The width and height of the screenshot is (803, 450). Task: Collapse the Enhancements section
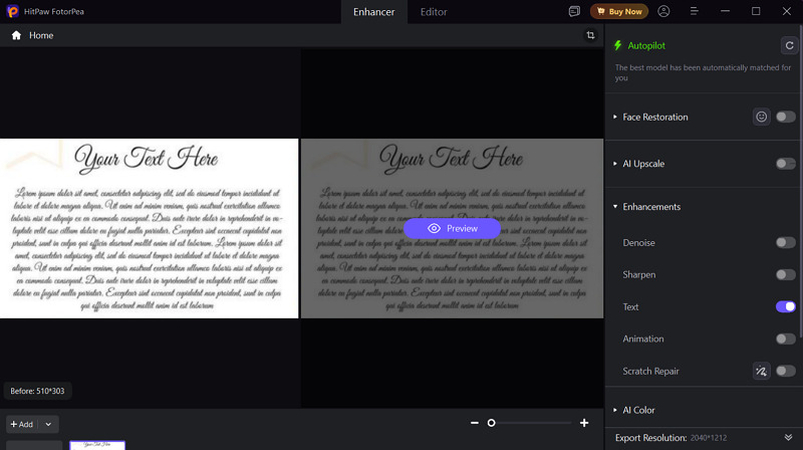click(x=615, y=207)
